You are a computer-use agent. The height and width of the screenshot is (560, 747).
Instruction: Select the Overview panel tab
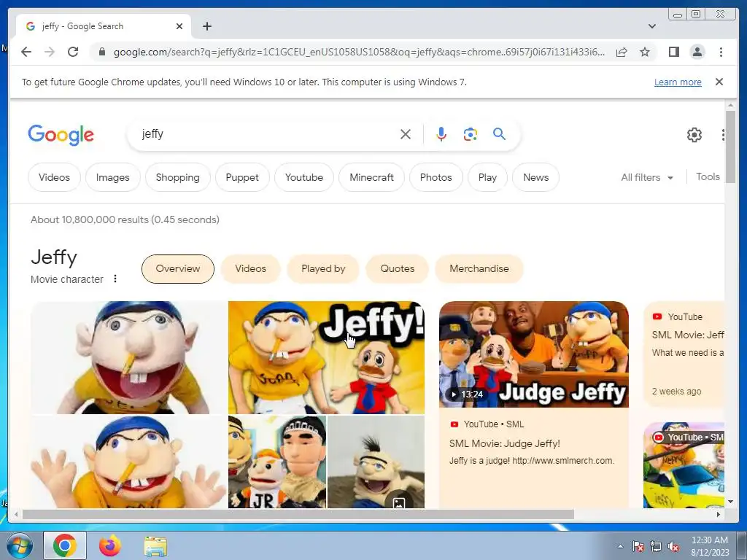(x=178, y=268)
